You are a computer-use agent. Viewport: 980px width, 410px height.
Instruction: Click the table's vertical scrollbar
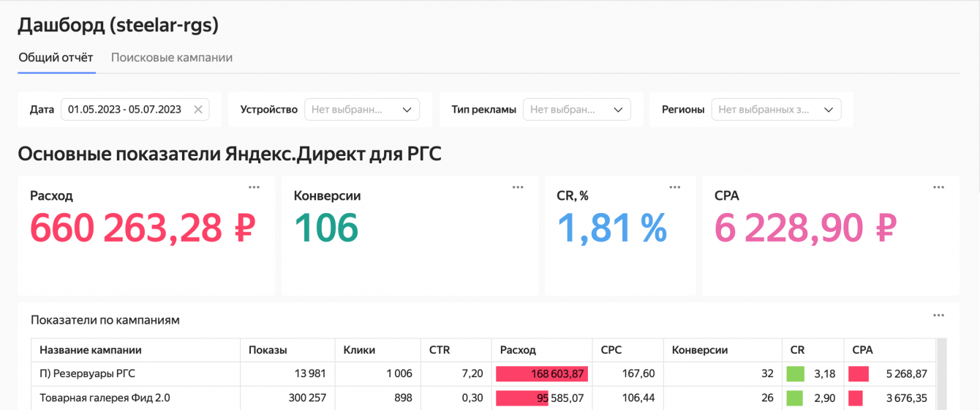point(942,374)
